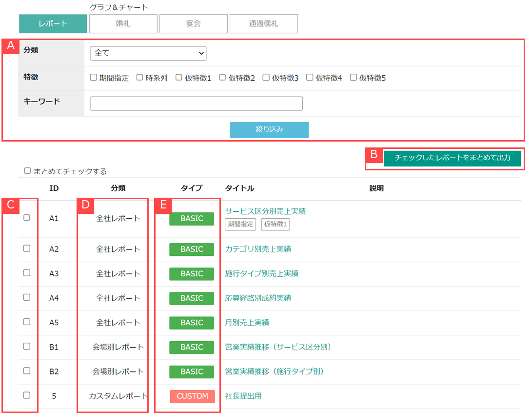Tick the 仮特徴1 filter checkbox

(179, 78)
